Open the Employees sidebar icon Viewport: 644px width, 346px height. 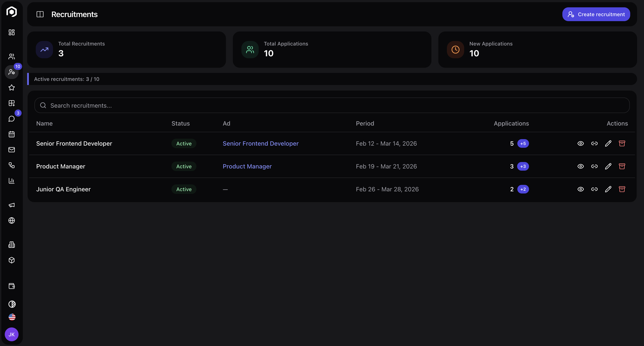[11, 56]
